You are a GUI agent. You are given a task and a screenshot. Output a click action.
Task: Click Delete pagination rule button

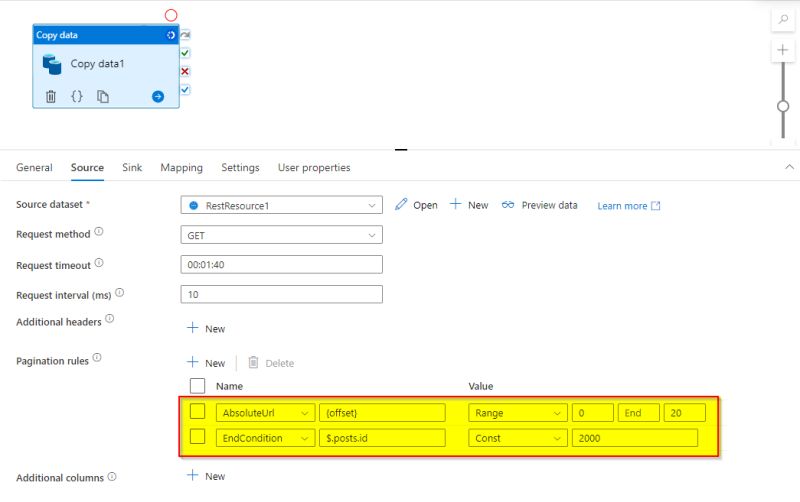(x=271, y=363)
